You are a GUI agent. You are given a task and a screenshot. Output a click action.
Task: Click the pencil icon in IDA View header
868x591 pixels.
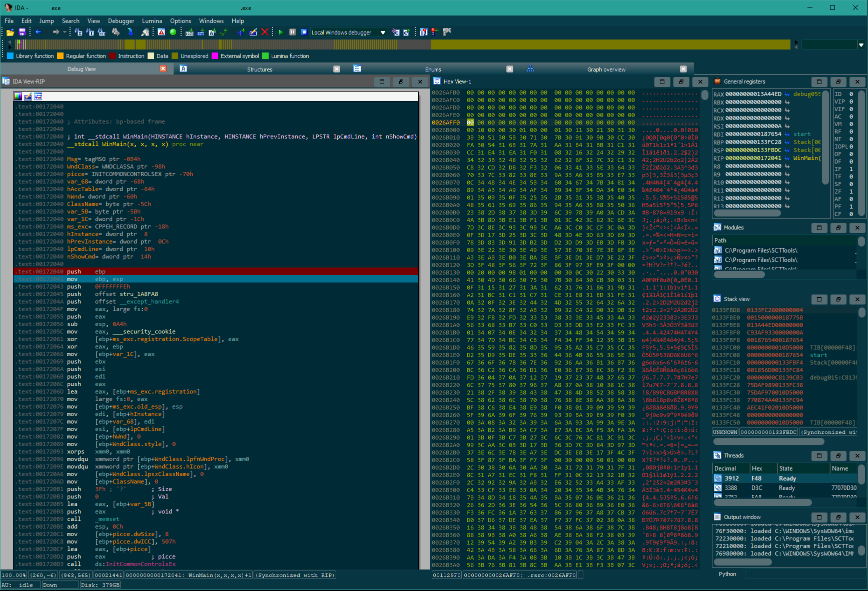28,96
